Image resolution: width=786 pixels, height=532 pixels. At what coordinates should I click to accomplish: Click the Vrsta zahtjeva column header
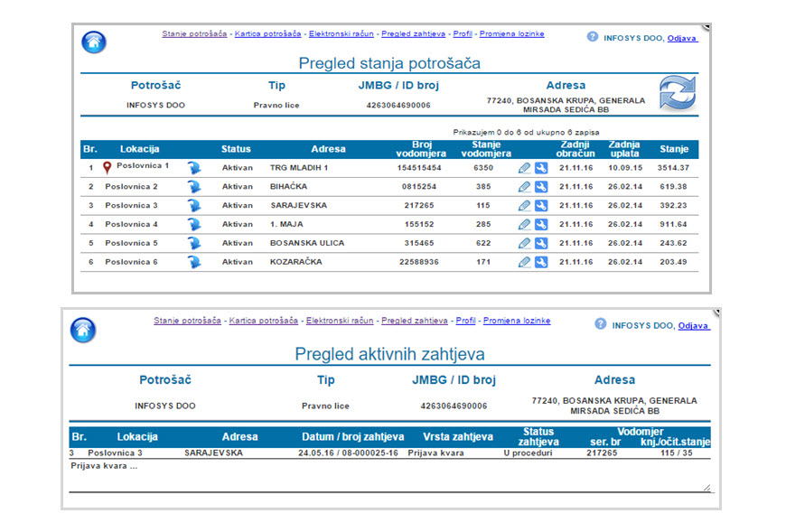point(458,437)
